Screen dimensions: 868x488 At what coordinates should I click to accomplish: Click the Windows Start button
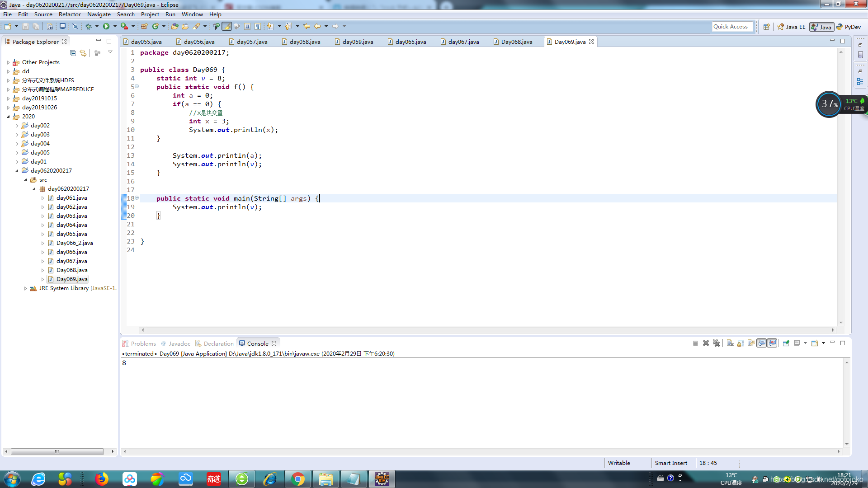[x=12, y=479]
